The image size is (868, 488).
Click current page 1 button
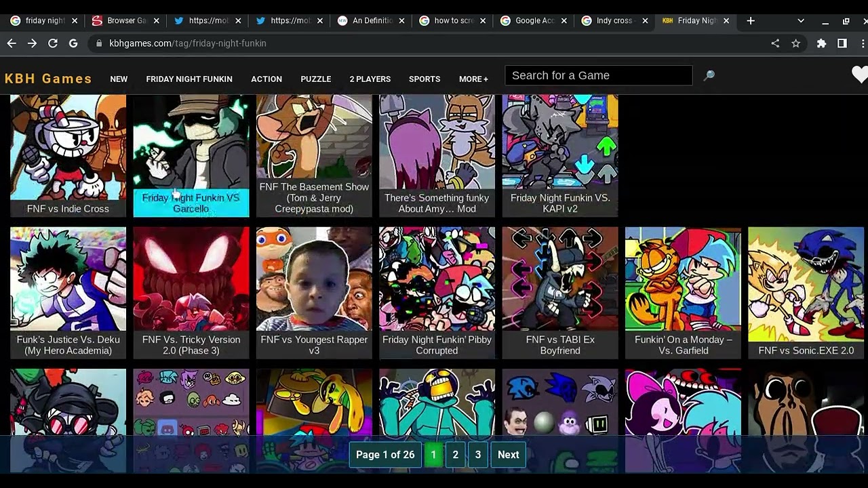click(x=433, y=455)
